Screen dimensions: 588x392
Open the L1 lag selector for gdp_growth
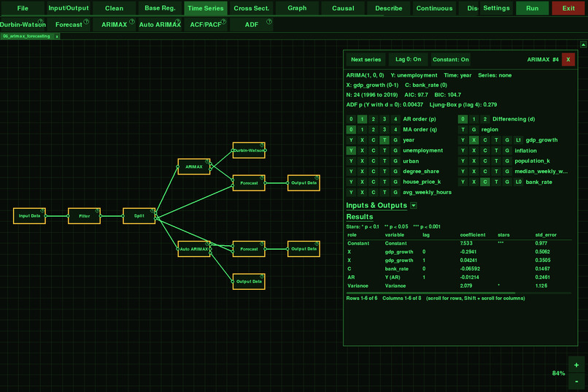(x=518, y=140)
